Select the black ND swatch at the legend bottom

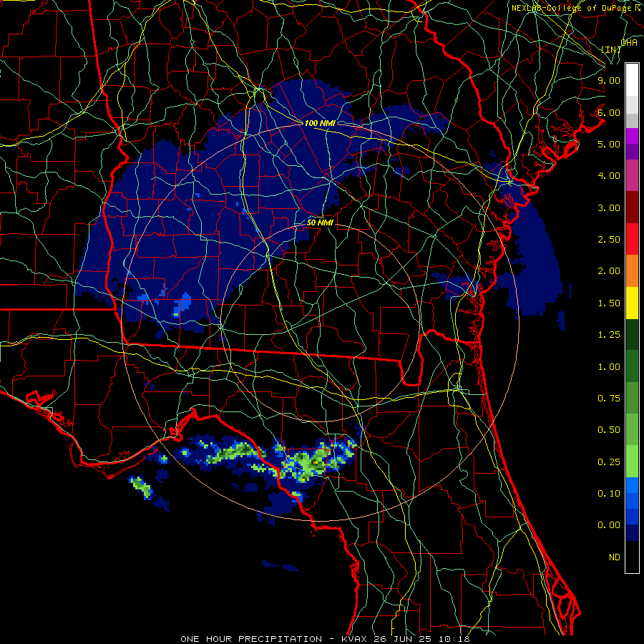pyautogui.click(x=632, y=557)
